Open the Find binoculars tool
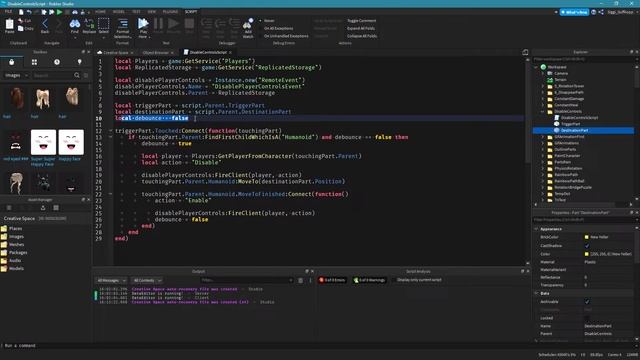 point(75,24)
